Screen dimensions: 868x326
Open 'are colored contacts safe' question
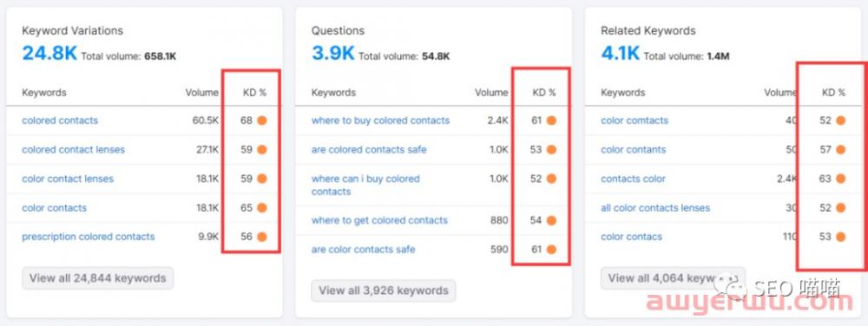[369, 150]
